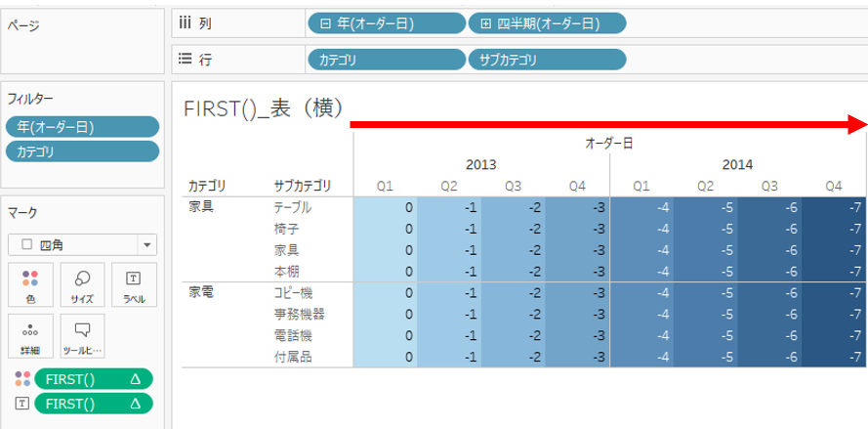Select the FIRST() pill on Color
Image resolution: width=868 pixels, height=429 pixels.
94,380
